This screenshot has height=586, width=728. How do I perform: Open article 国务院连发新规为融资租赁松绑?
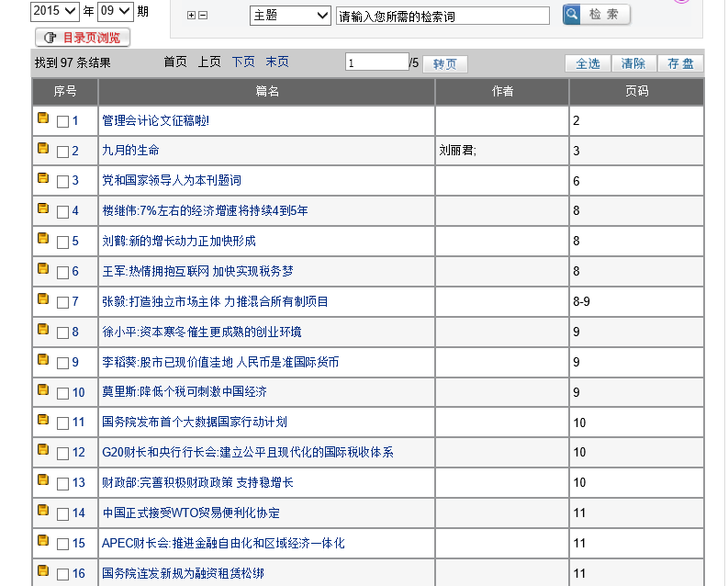tap(183, 573)
